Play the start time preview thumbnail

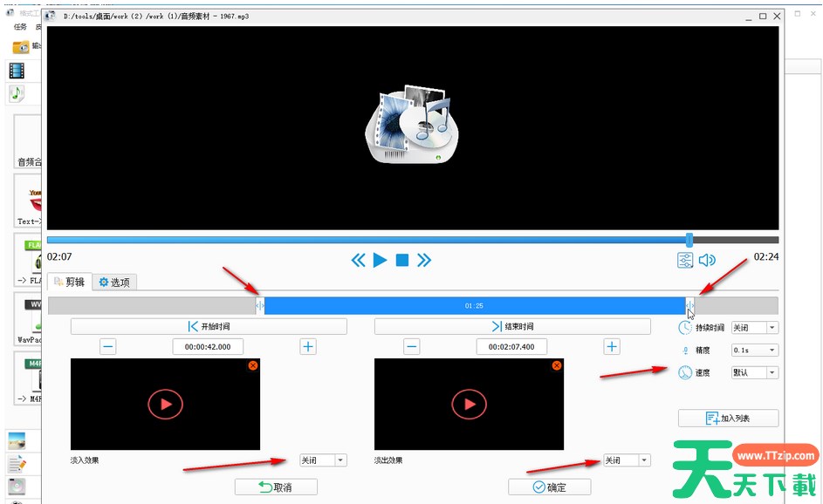coord(166,404)
